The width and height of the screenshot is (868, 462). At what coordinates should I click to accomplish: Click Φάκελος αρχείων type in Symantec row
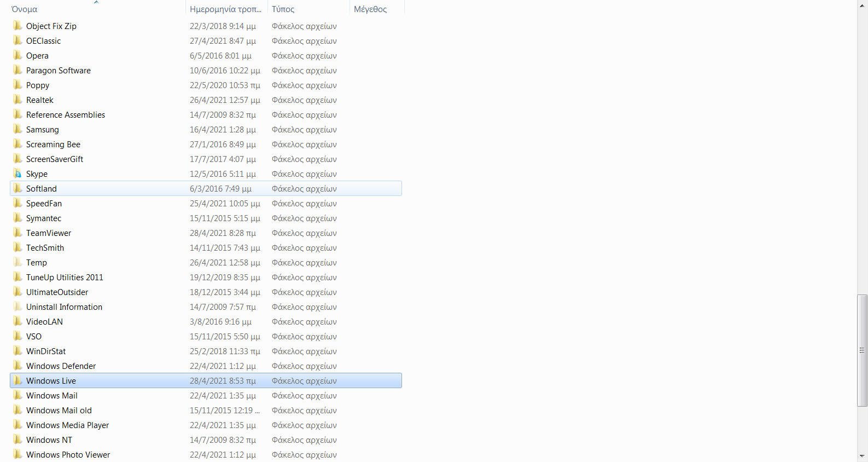(304, 218)
